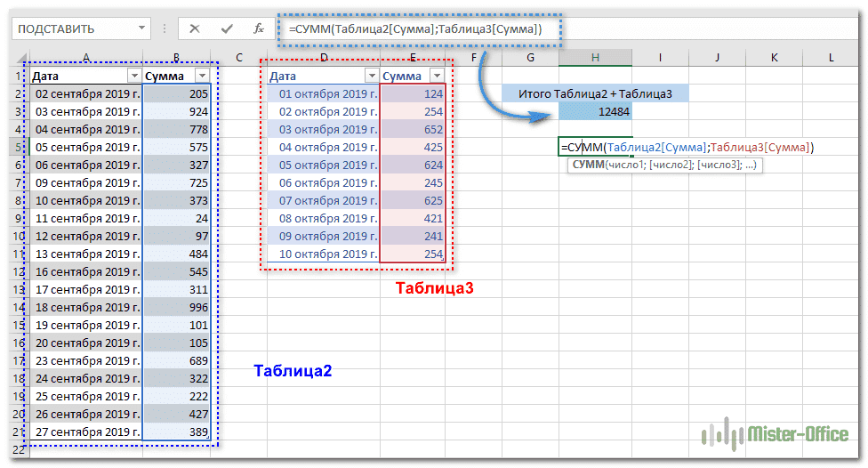
Task: Select column C header
Action: 239,58
